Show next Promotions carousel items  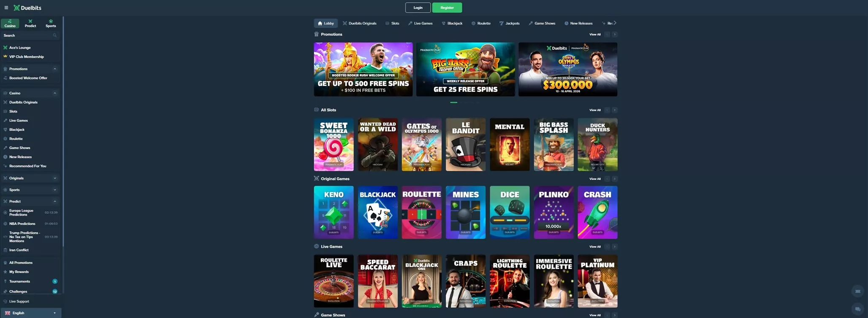pyautogui.click(x=615, y=35)
